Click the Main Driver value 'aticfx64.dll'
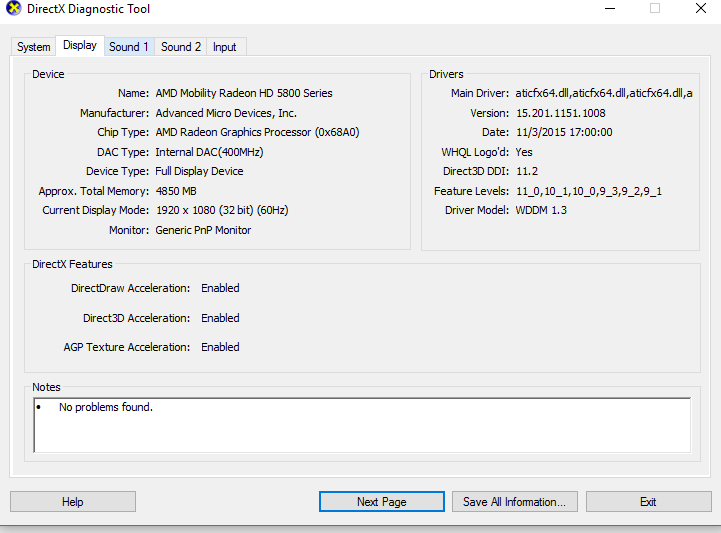Screen dimensions: 721x533 coord(604,93)
